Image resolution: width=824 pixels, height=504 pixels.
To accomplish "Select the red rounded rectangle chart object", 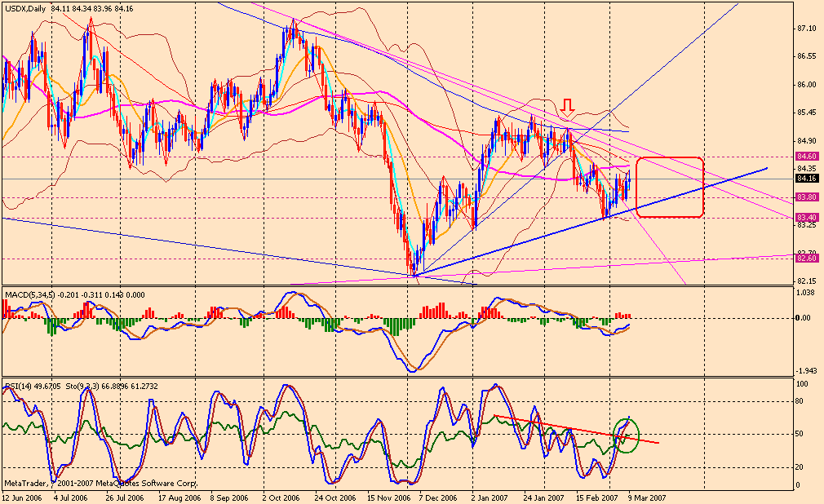I will pyautogui.click(x=670, y=187).
